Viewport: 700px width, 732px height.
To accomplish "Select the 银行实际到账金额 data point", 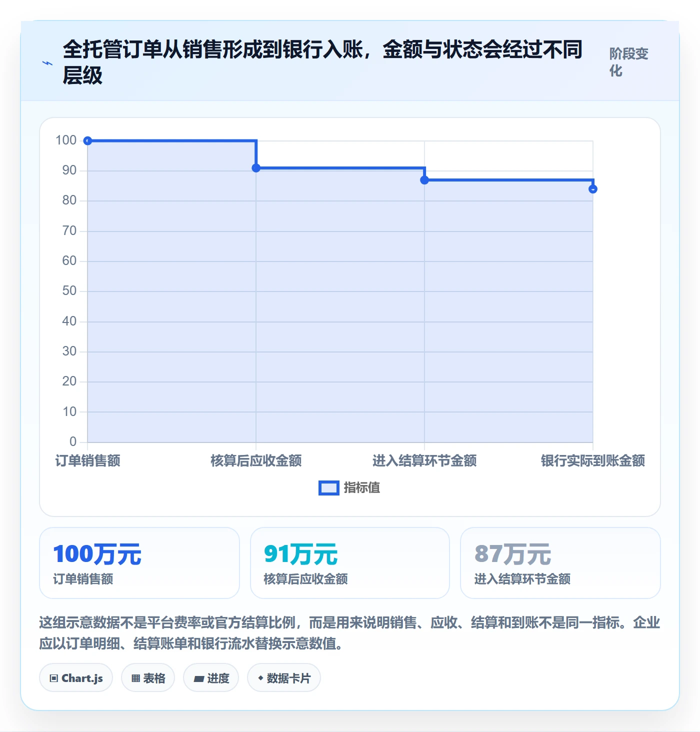I will coord(593,189).
